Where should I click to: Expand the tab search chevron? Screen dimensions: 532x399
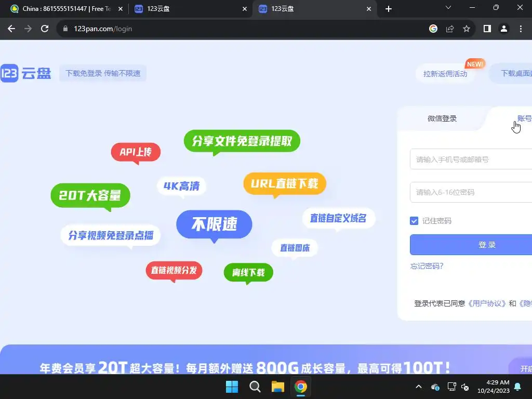[x=448, y=7]
